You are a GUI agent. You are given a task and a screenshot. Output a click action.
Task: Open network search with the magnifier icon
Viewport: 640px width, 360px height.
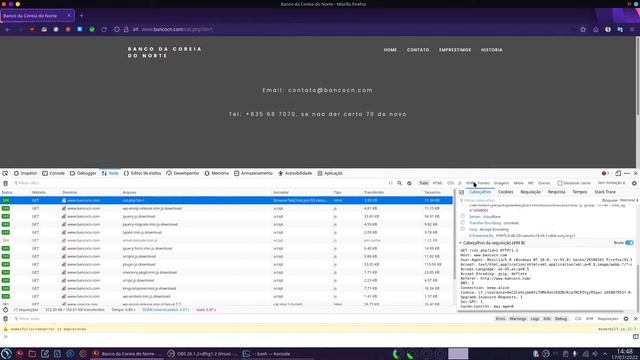click(400, 183)
